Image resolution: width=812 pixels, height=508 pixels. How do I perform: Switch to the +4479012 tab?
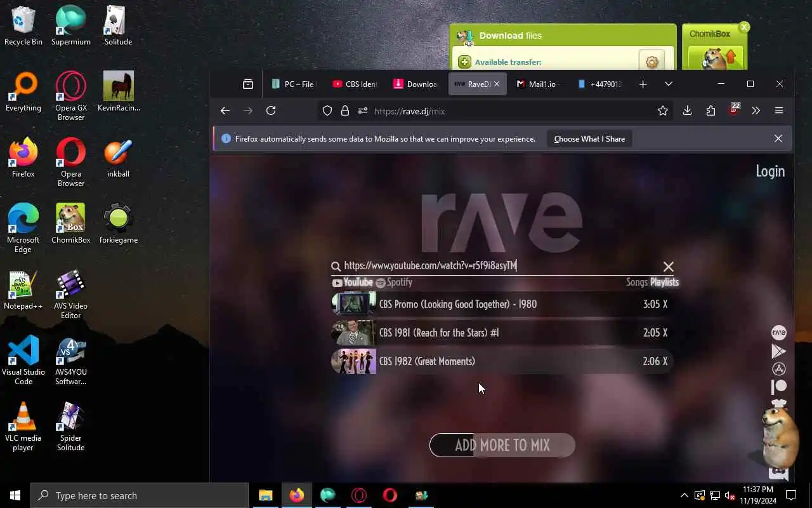(599, 84)
